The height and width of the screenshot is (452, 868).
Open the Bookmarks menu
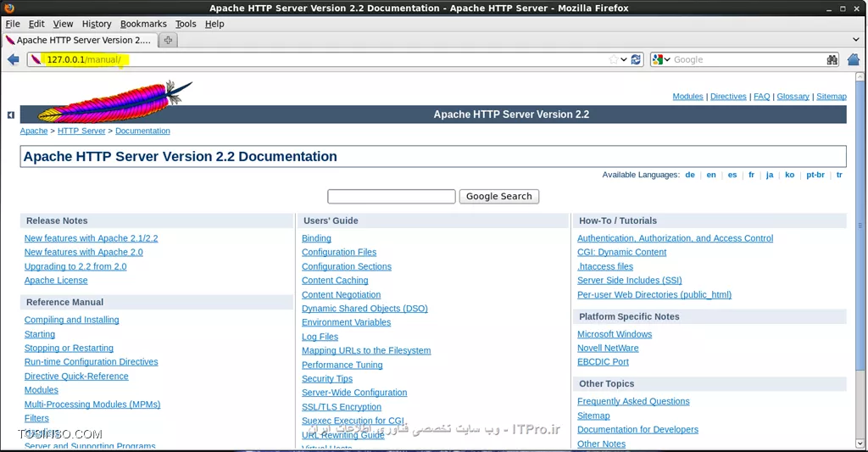(x=143, y=24)
